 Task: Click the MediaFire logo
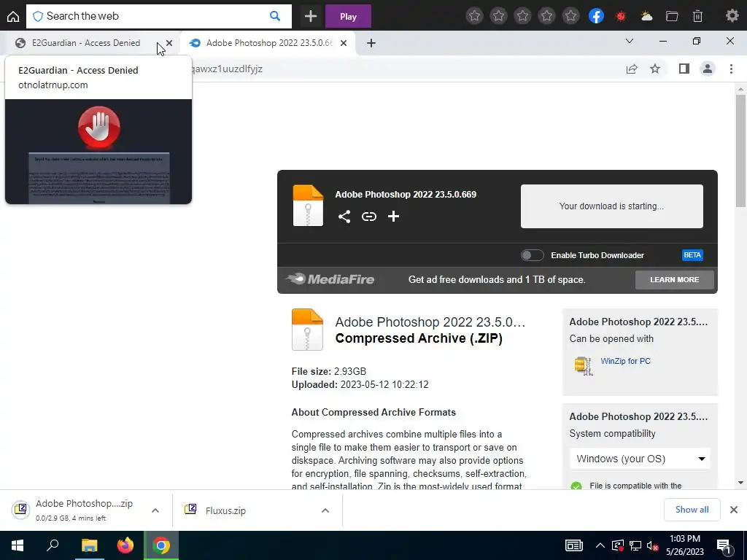click(x=330, y=279)
